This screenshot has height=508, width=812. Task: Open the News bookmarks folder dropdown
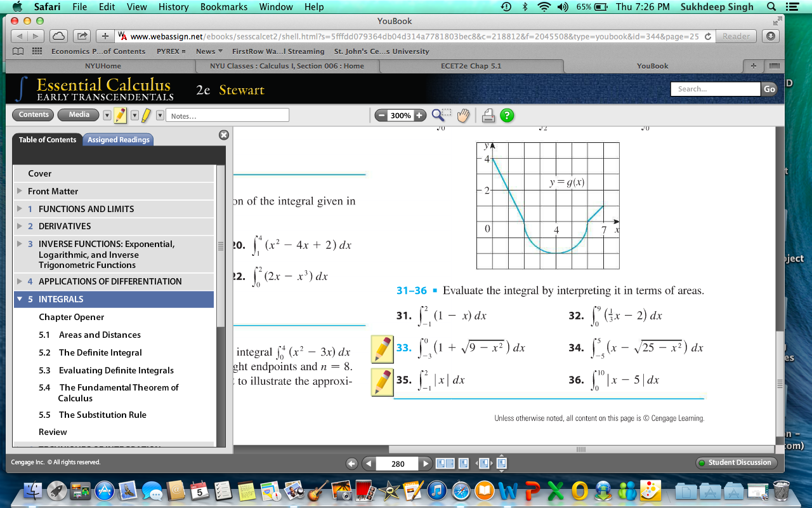[x=209, y=51]
